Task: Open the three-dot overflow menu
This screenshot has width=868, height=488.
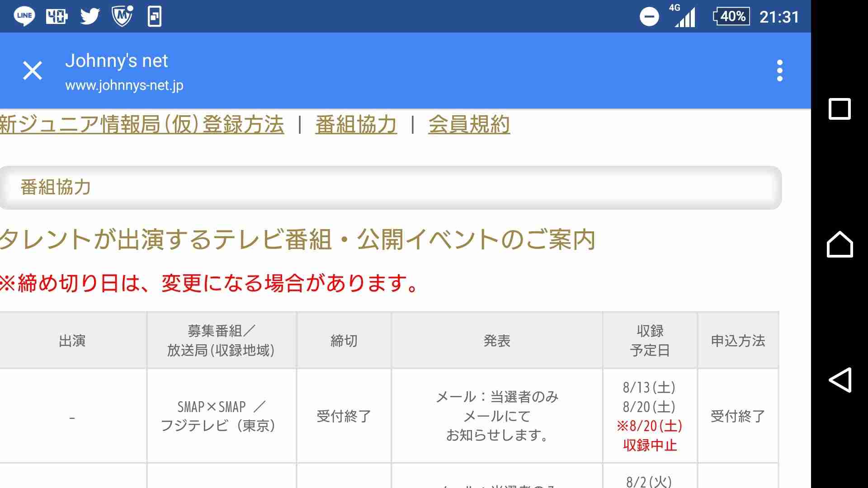Action: 779,71
